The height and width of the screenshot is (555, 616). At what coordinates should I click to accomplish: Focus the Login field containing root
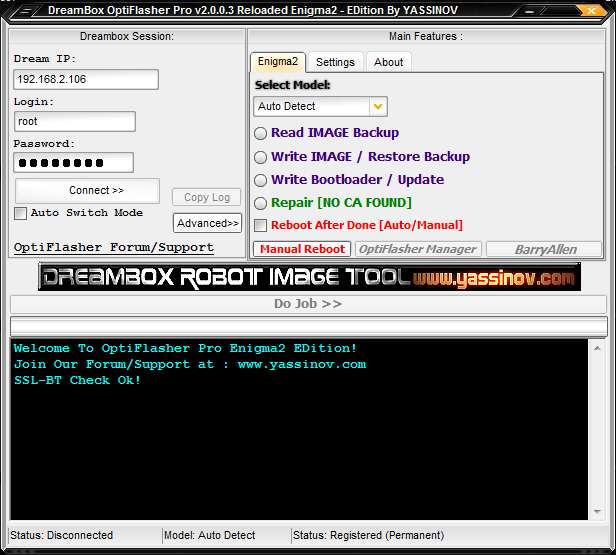click(75, 121)
